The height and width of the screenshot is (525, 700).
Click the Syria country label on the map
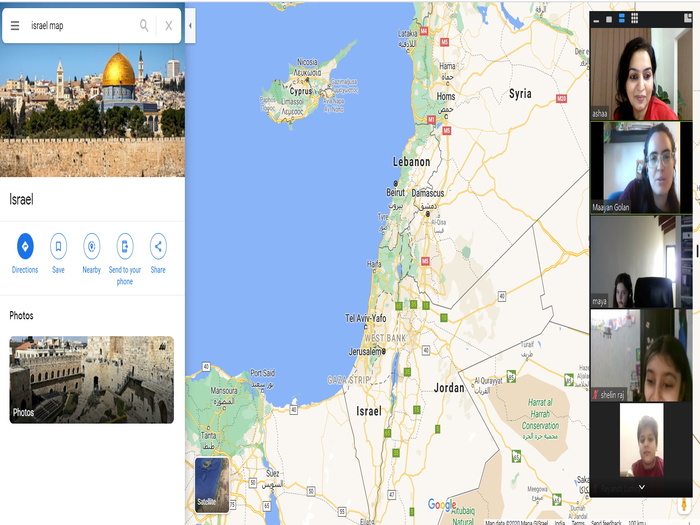[x=520, y=94]
